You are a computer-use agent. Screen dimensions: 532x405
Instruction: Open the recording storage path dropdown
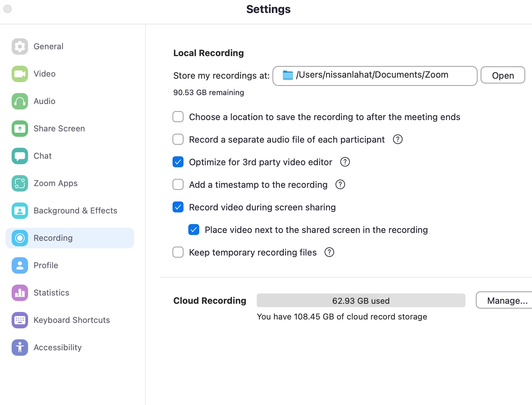pyautogui.click(x=375, y=76)
